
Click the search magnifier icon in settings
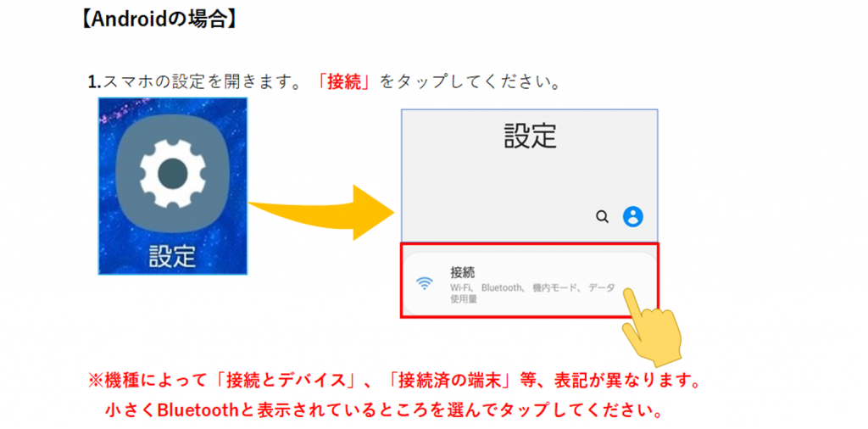(x=602, y=216)
